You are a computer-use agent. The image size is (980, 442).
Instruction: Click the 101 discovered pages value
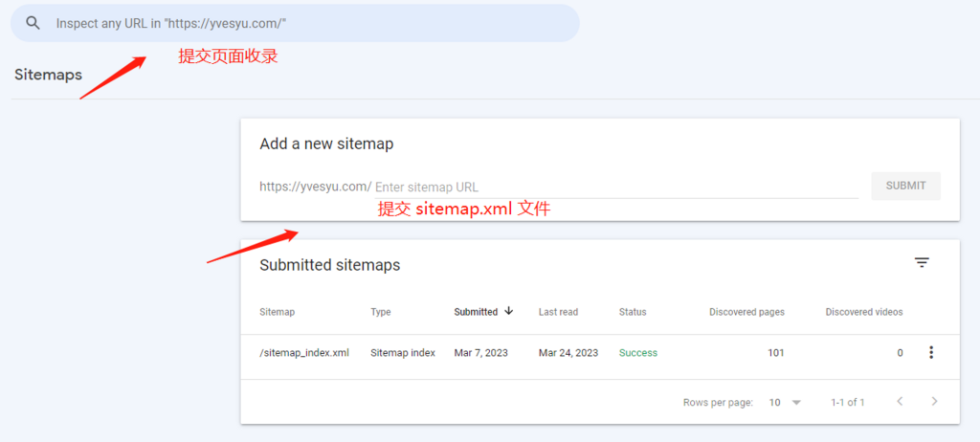tap(775, 353)
